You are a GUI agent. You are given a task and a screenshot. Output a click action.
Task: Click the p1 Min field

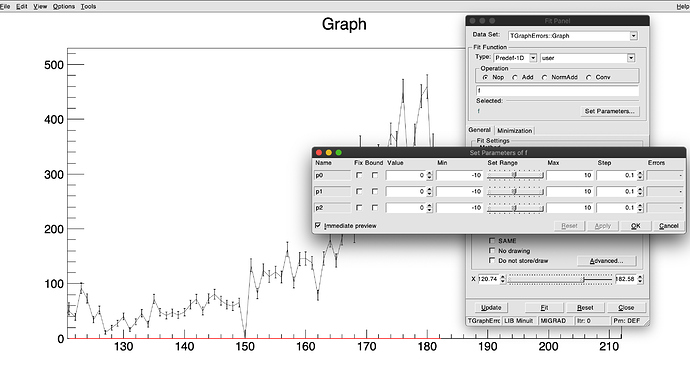pyautogui.click(x=459, y=192)
